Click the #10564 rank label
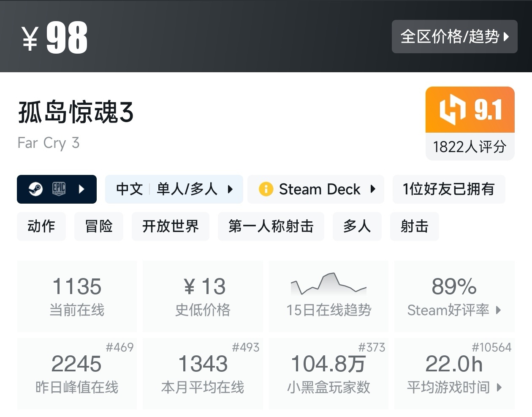 (x=491, y=347)
